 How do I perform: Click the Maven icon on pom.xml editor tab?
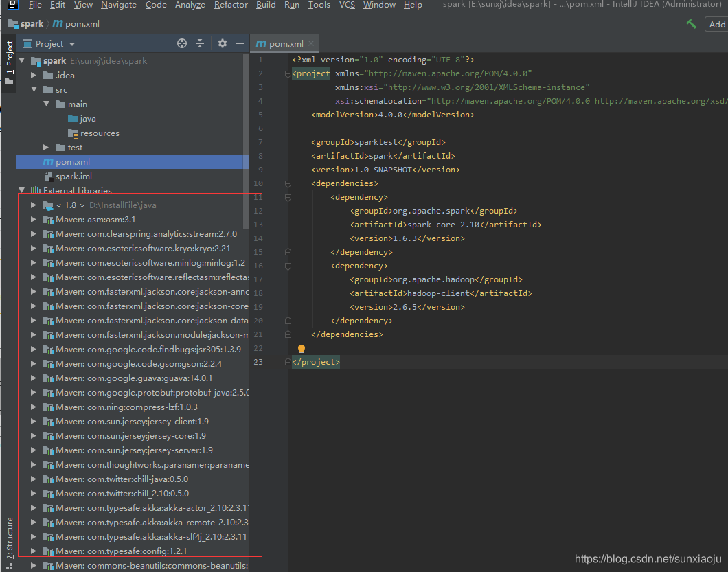[x=261, y=44]
